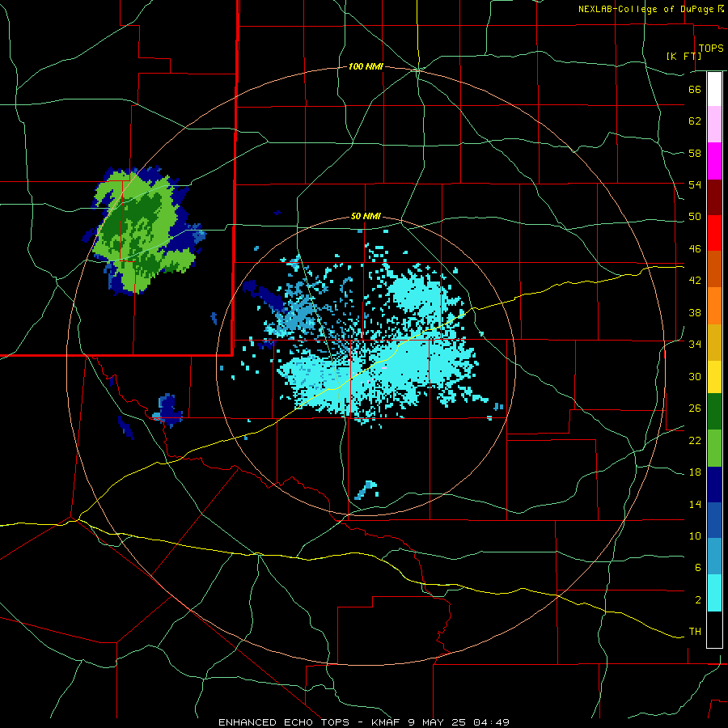The image size is (728, 728).
Task: Select the dark green swatch on the tops scale
Action: (714, 412)
